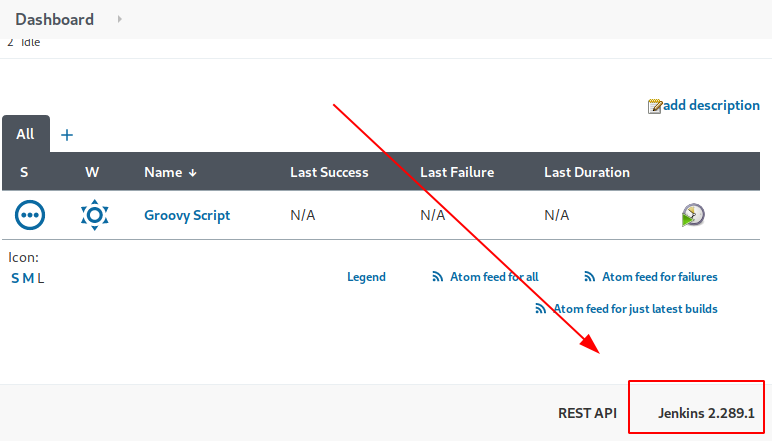This screenshot has width=772, height=441.
Task: Click the plus icon to add a new view
Action: tap(67, 135)
